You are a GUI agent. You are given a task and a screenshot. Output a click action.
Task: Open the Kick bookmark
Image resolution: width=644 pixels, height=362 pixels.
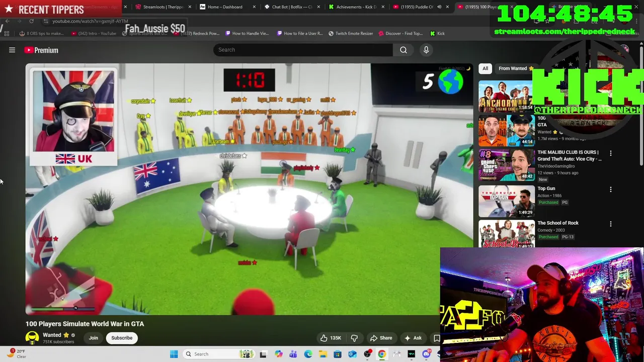pyautogui.click(x=437, y=33)
